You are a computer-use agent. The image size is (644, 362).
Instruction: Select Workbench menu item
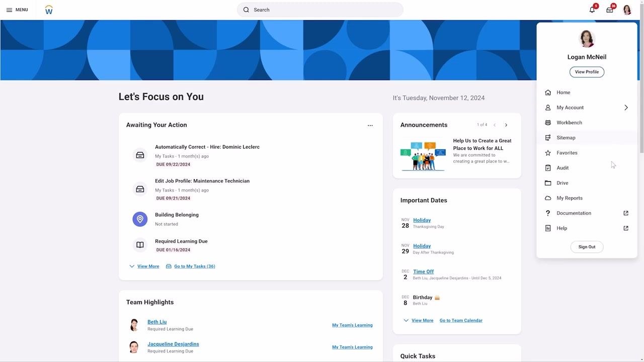587,123
